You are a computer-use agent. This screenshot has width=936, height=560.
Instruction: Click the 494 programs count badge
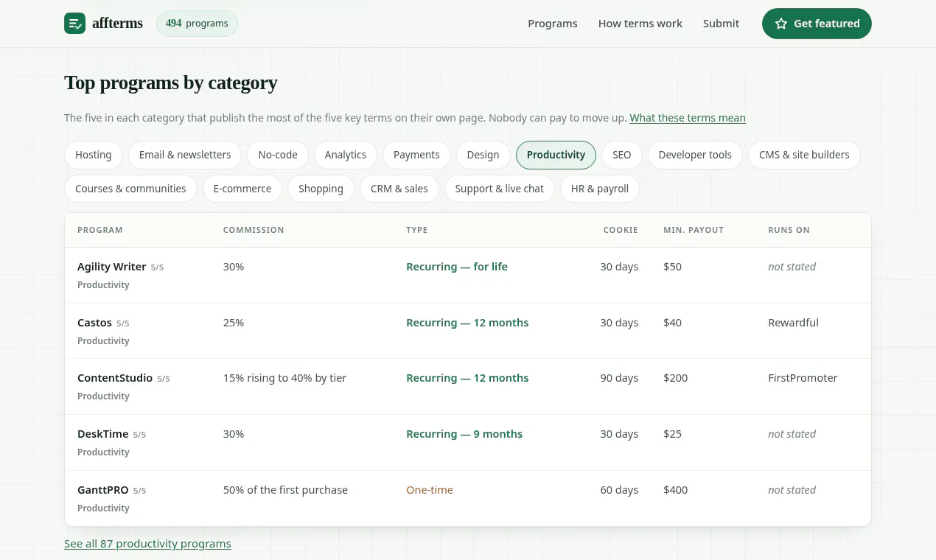pos(197,24)
